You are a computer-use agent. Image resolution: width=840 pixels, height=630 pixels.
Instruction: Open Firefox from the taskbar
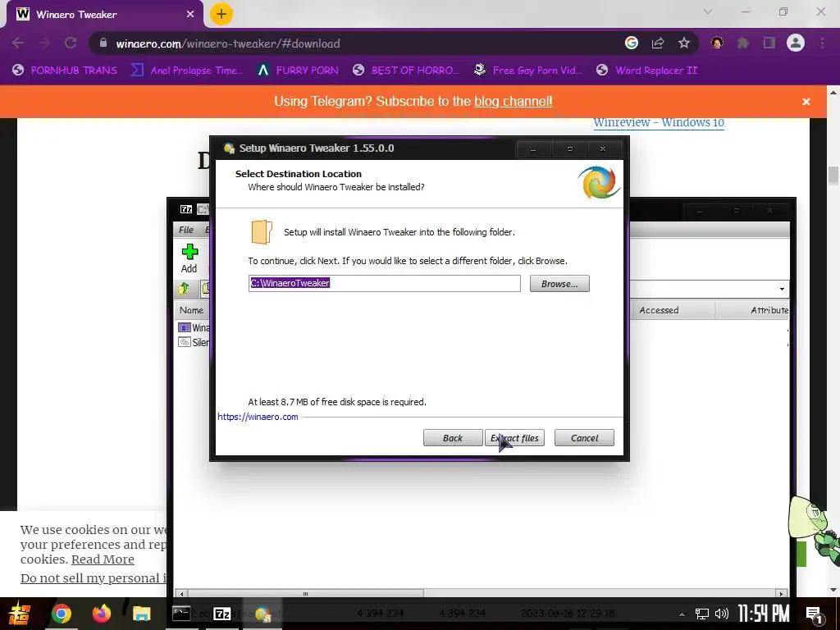pyautogui.click(x=101, y=614)
